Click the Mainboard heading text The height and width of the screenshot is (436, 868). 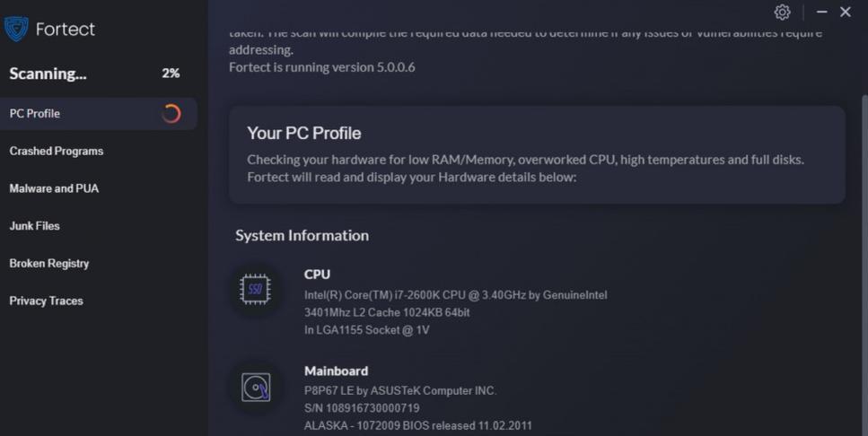click(x=336, y=371)
